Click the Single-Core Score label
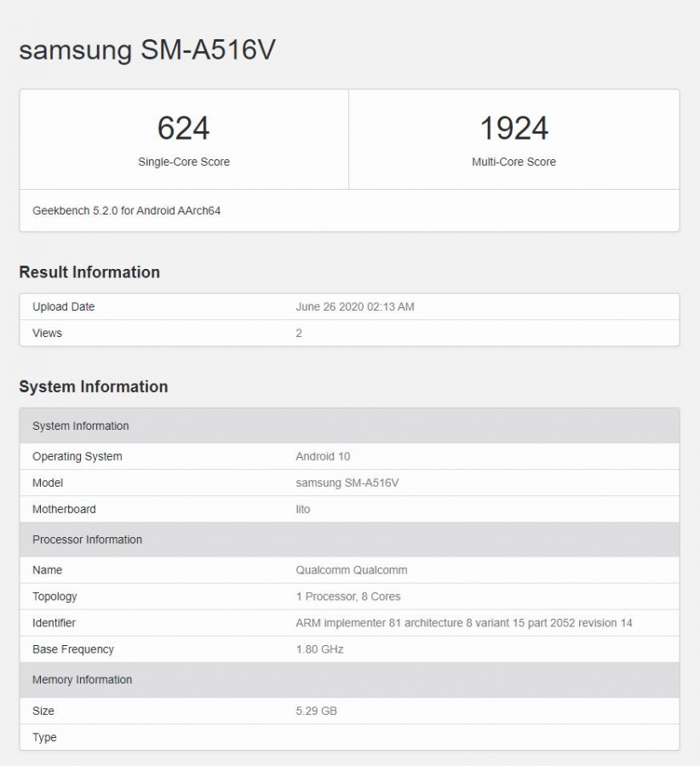 point(183,162)
